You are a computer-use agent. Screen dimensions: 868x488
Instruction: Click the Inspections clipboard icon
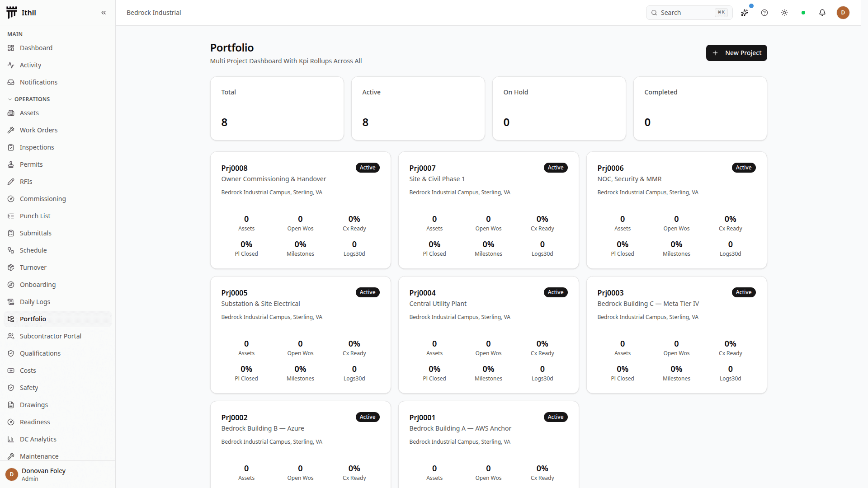tap(11, 147)
